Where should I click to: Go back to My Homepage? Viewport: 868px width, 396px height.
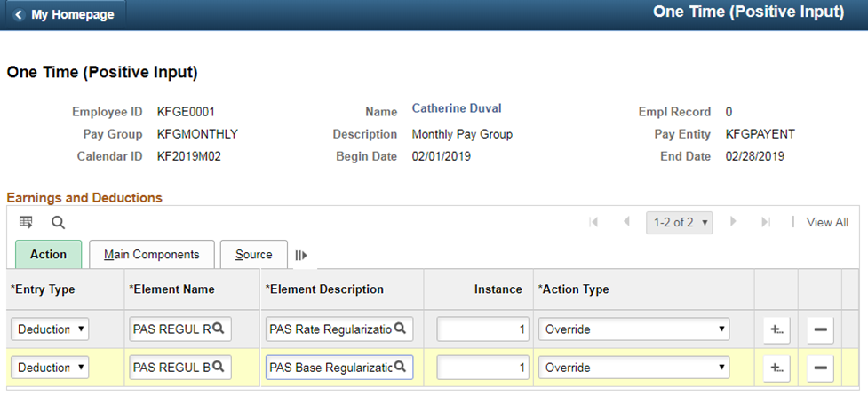click(65, 14)
